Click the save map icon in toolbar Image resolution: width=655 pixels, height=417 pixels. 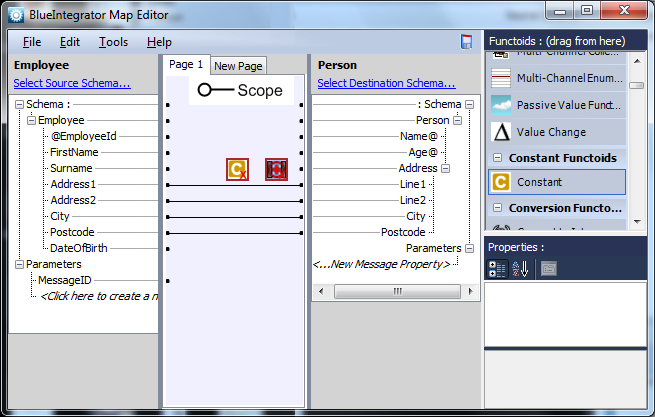(x=466, y=42)
